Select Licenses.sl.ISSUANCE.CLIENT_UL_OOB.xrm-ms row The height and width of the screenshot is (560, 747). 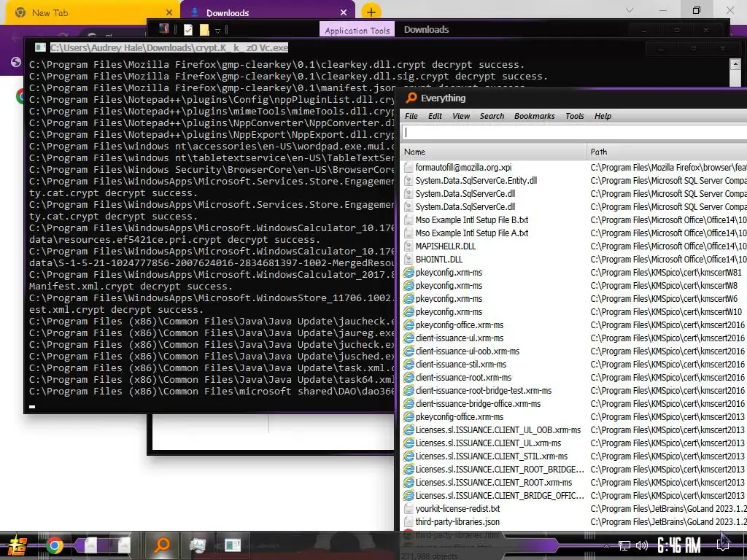point(498,430)
